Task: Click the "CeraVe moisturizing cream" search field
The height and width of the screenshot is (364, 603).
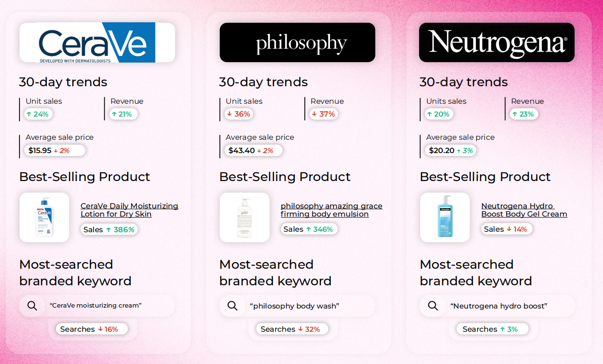Action: coord(97,306)
